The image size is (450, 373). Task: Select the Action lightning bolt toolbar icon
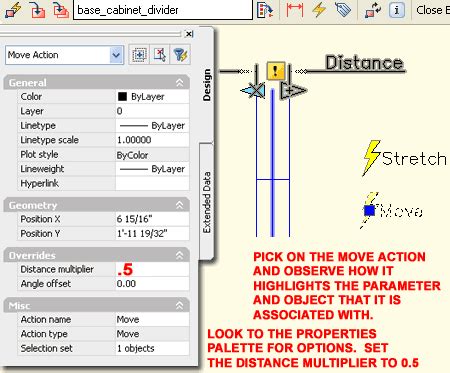pyautogui.click(x=319, y=9)
